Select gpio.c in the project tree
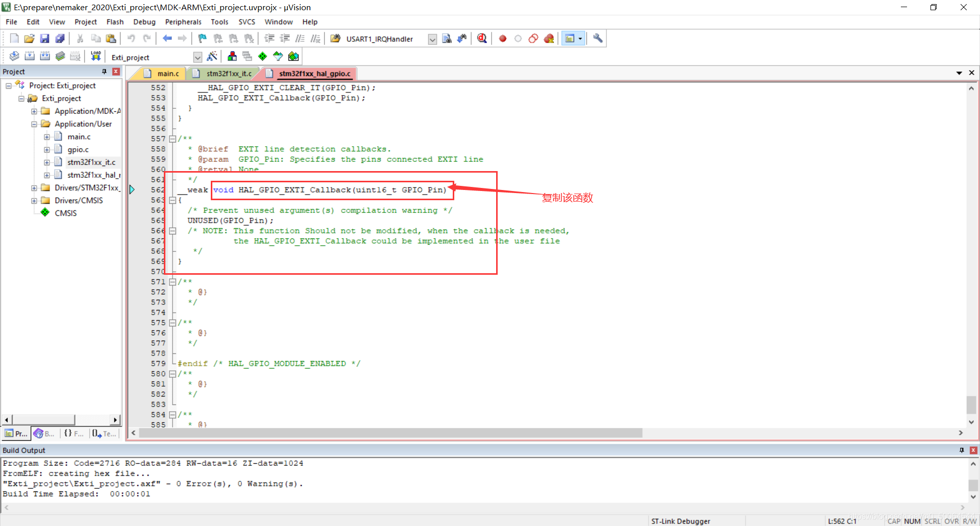The width and height of the screenshot is (980, 526). click(x=78, y=150)
